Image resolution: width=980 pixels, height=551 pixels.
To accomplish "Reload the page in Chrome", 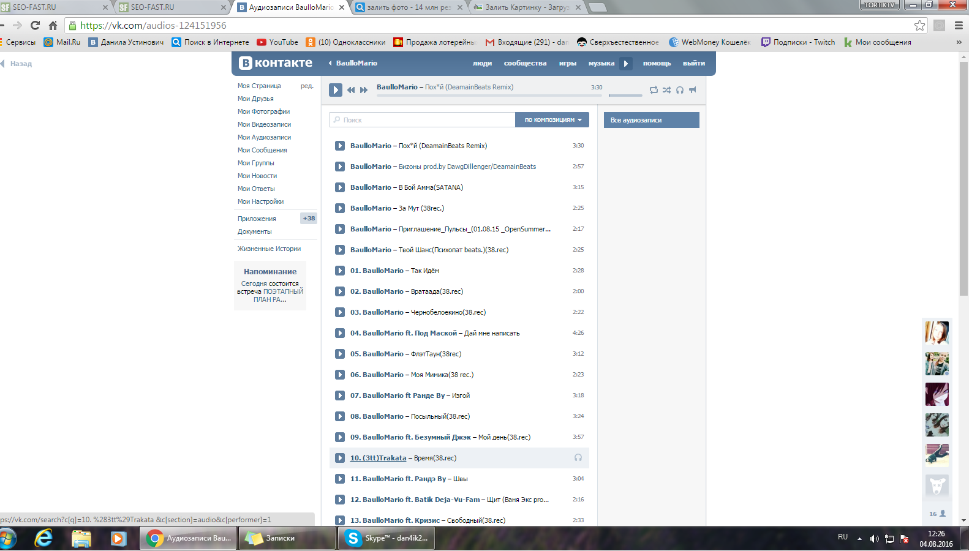I will (x=35, y=25).
